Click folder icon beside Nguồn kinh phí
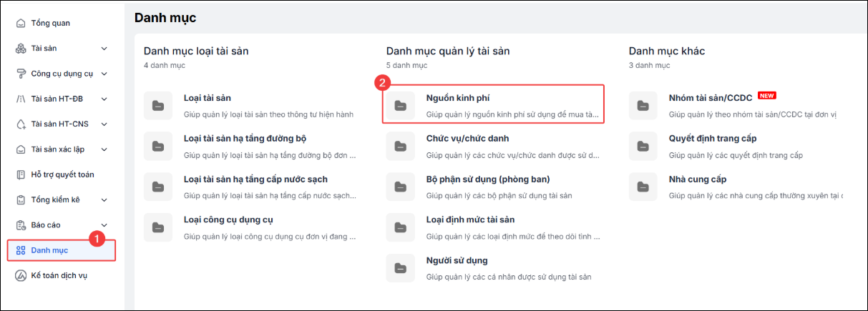The image size is (868, 311). (400, 105)
